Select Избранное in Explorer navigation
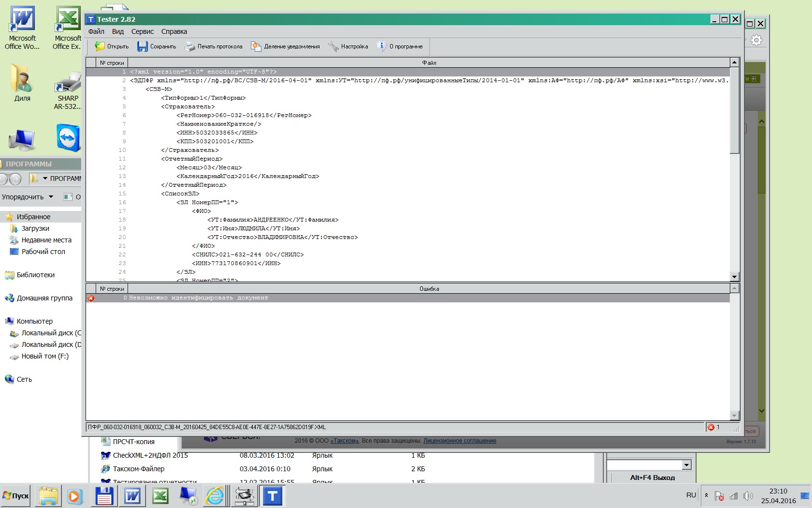Viewport: 812px width, 508px height. click(33, 217)
